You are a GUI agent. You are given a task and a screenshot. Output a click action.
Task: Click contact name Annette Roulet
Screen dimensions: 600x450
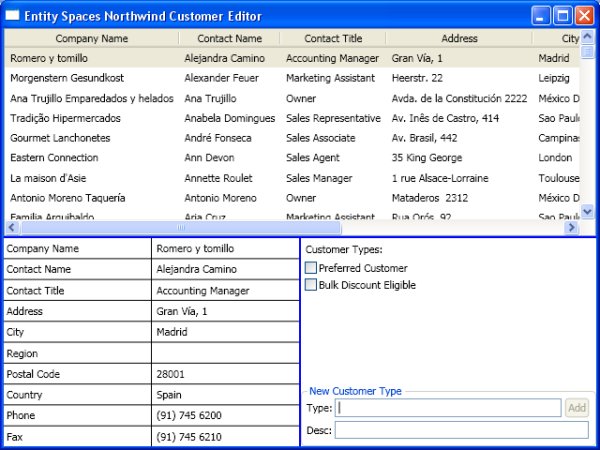(x=218, y=178)
